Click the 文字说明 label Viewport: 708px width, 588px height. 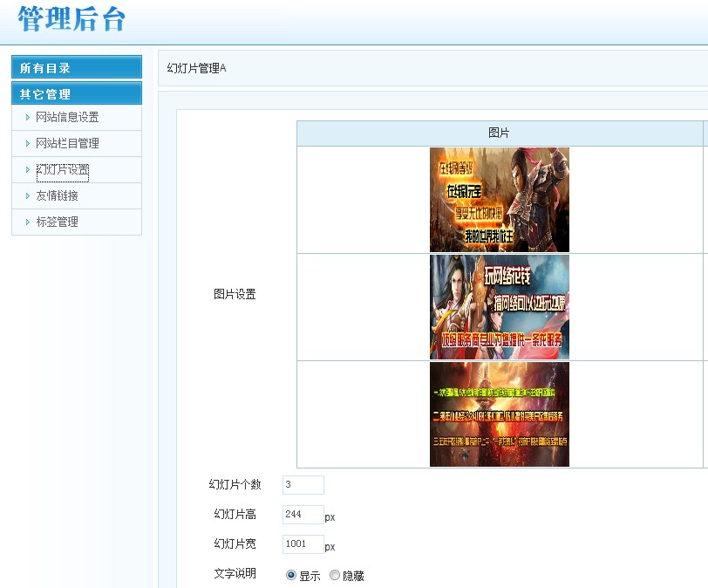pos(235,573)
